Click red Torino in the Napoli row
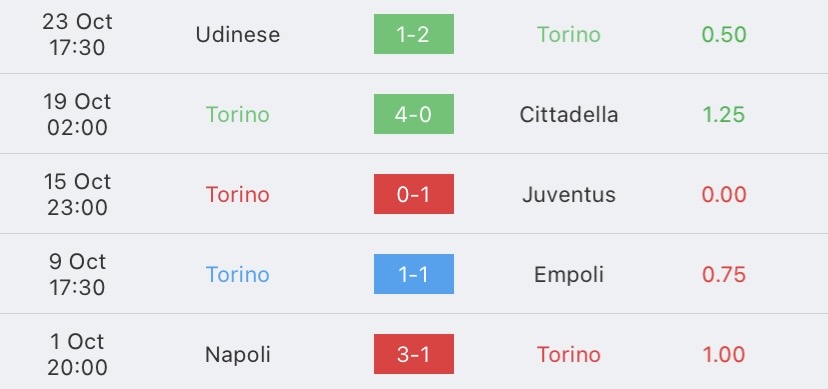This screenshot has width=828, height=389. (x=569, y=355)
